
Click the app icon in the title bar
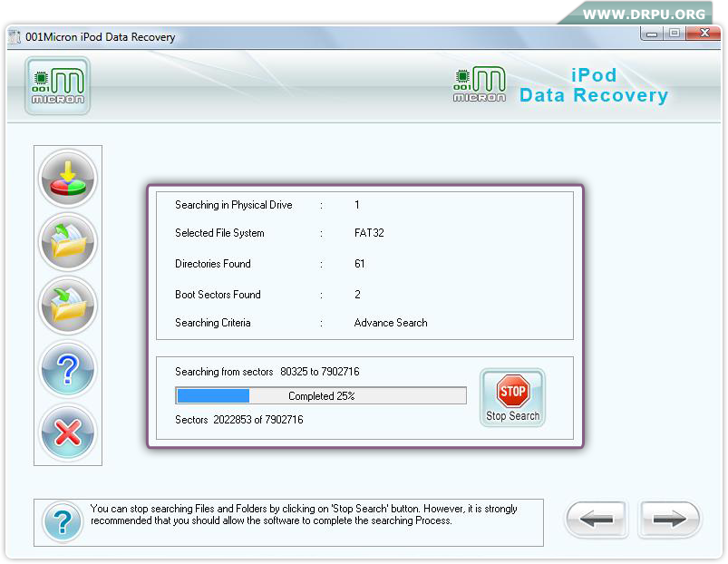pos(15,37)
